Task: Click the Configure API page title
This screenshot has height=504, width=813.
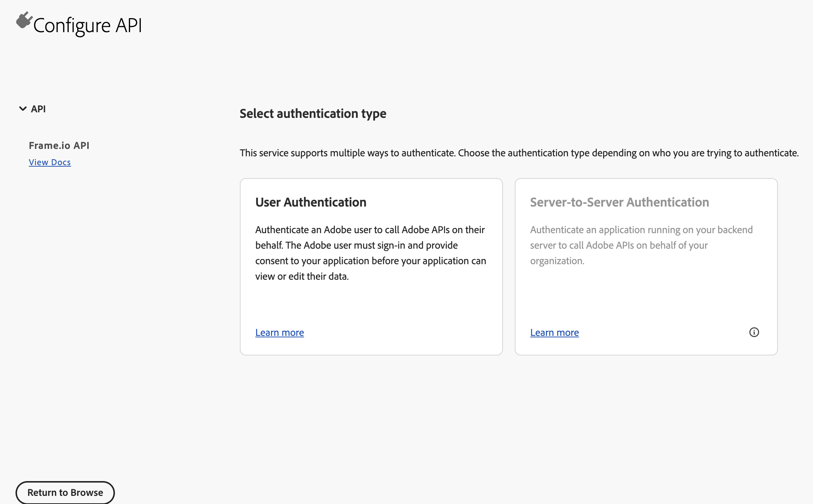Action: 88,25
